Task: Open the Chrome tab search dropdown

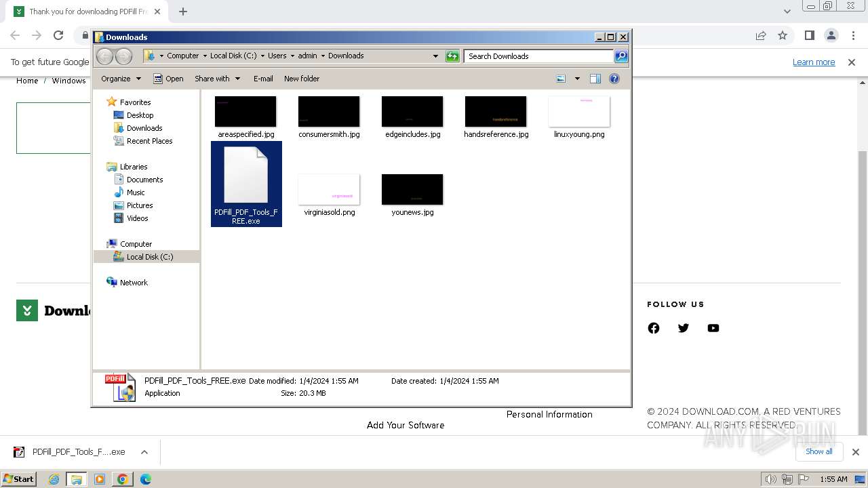Action: coord(787,12)
